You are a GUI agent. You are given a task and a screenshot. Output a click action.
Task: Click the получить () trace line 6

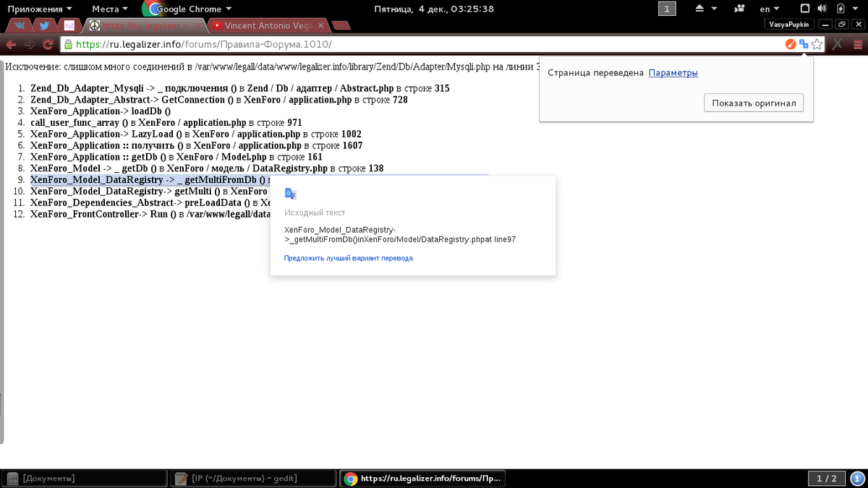point(196,145)
